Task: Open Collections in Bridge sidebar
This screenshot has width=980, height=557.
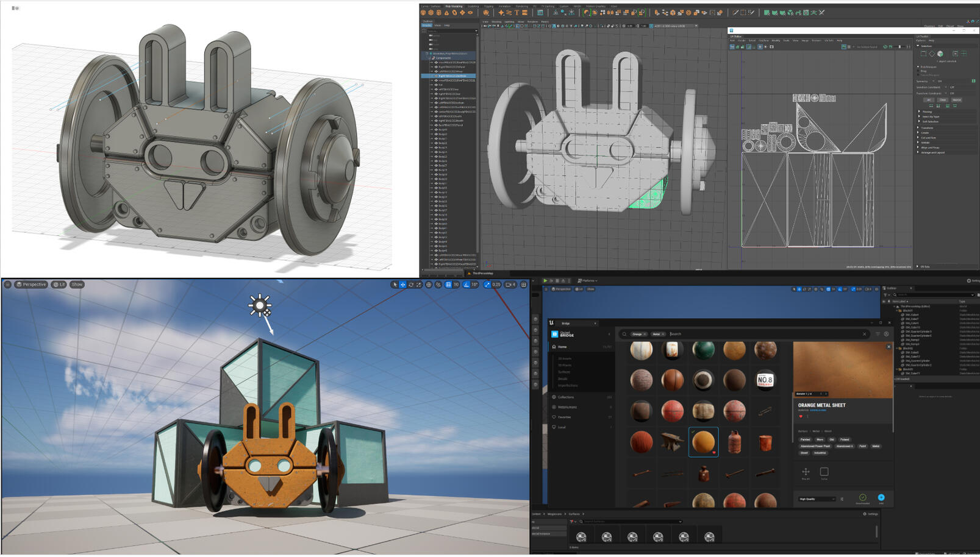Action: point(565,397)
